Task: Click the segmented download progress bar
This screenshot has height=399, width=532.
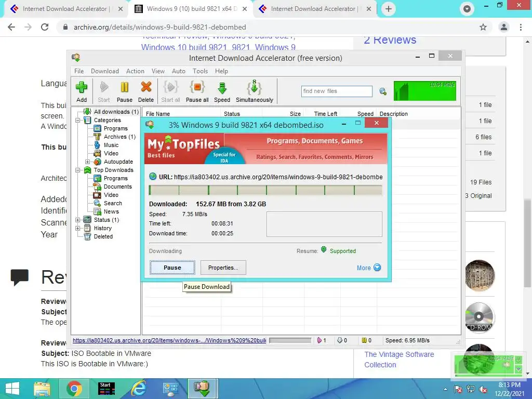Action: click(265, 190)
